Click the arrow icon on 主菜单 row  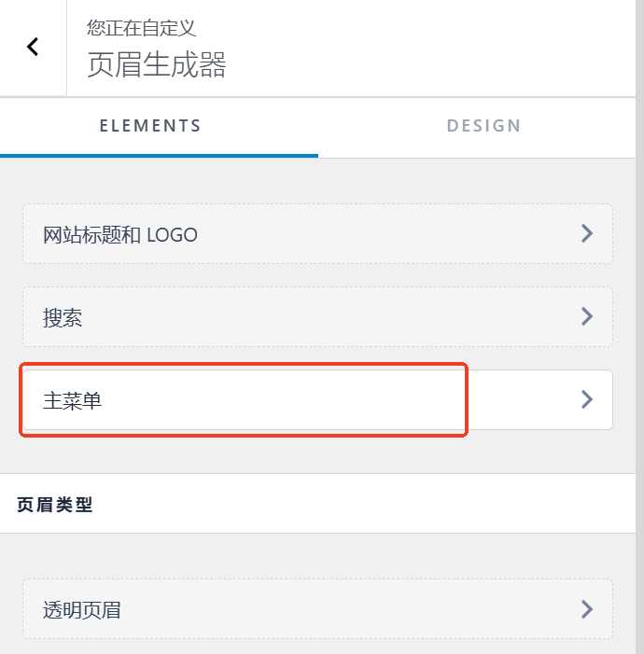point(587,399)
